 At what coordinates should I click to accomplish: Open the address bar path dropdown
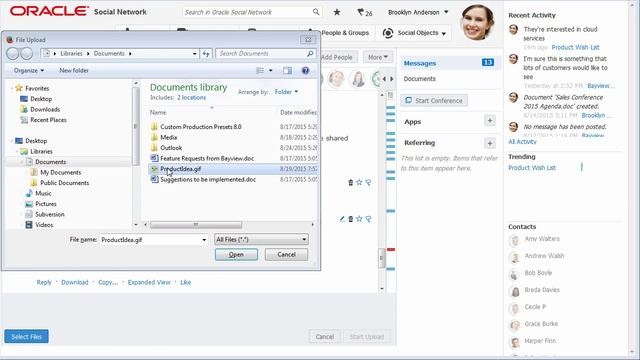[x=195, y=53]
